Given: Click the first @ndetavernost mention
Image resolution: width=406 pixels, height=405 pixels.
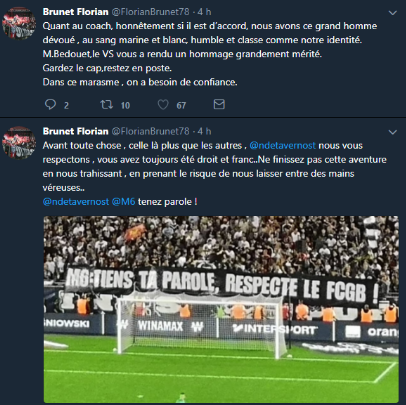Looking at the screenshot, I should click(282, 146).
